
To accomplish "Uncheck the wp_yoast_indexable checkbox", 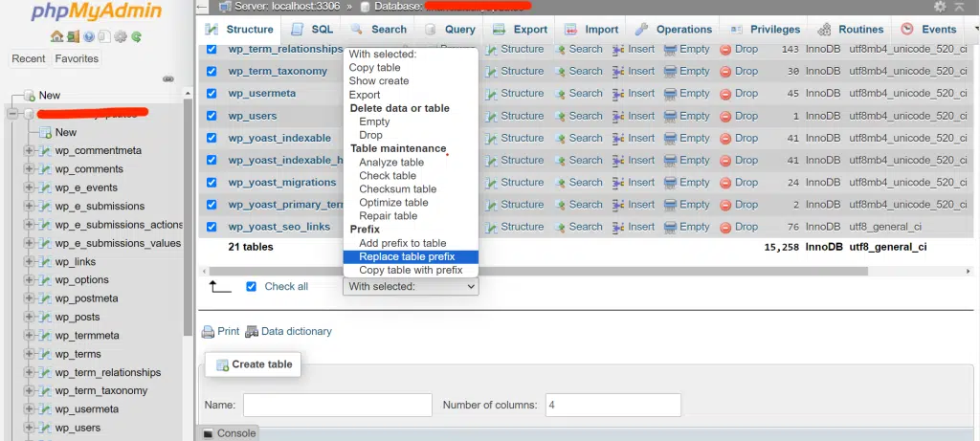I will coord(212,138).
